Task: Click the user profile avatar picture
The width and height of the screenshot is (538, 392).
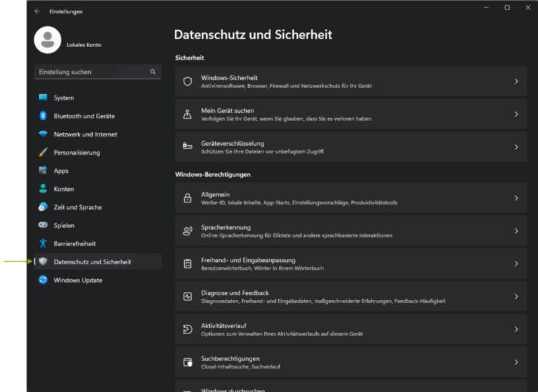Action: tap(48, 40)
